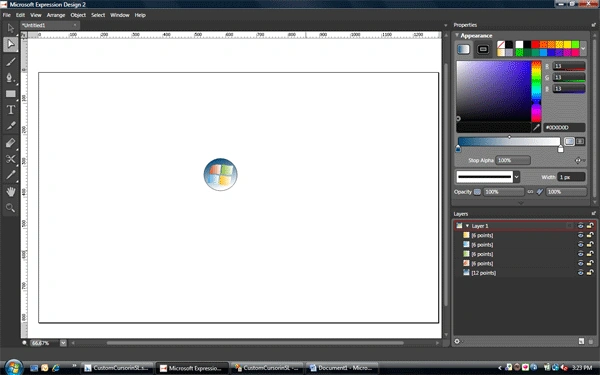Choose the radial gradient type button
Screen dimensions: 600x375
580,142
